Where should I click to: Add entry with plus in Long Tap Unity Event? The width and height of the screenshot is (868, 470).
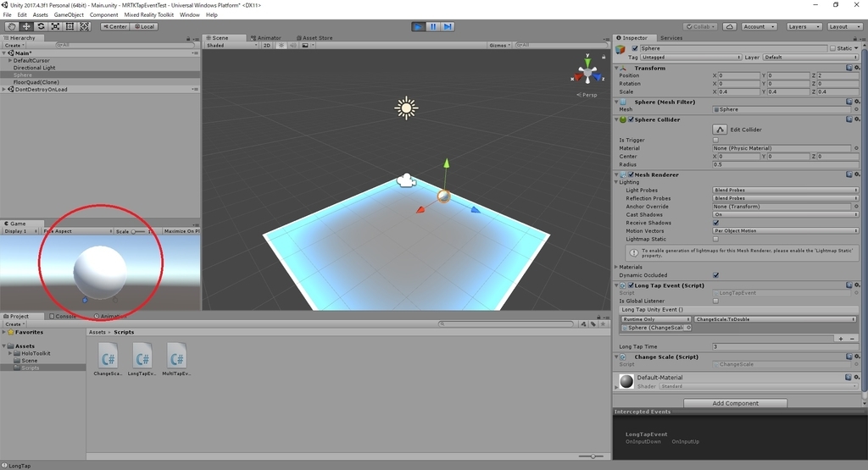point(841,339)
